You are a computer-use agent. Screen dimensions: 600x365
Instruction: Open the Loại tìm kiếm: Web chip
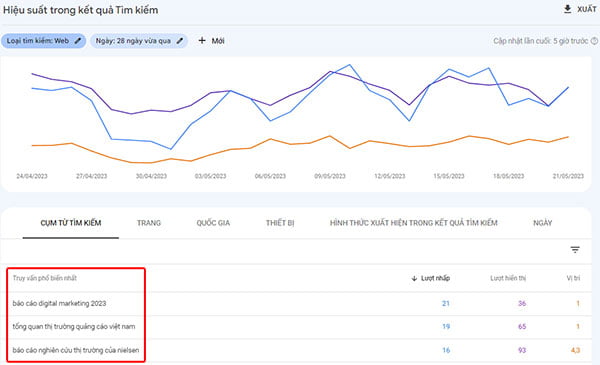pos(44,41)
